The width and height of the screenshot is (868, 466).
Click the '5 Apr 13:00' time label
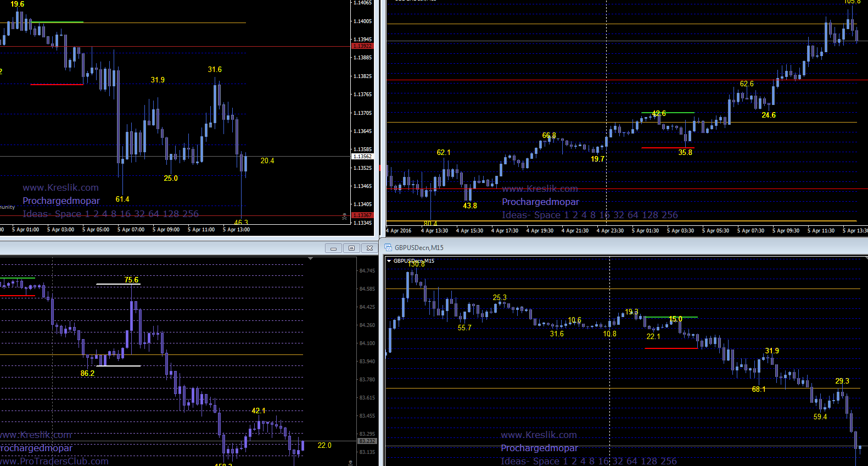click(x=236, y=230)
